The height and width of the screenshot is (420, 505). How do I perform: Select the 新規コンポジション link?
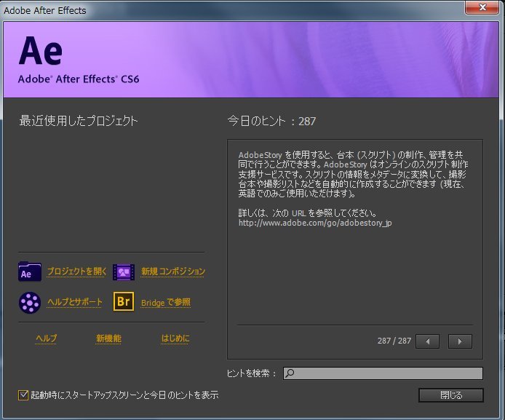(173, 272)
